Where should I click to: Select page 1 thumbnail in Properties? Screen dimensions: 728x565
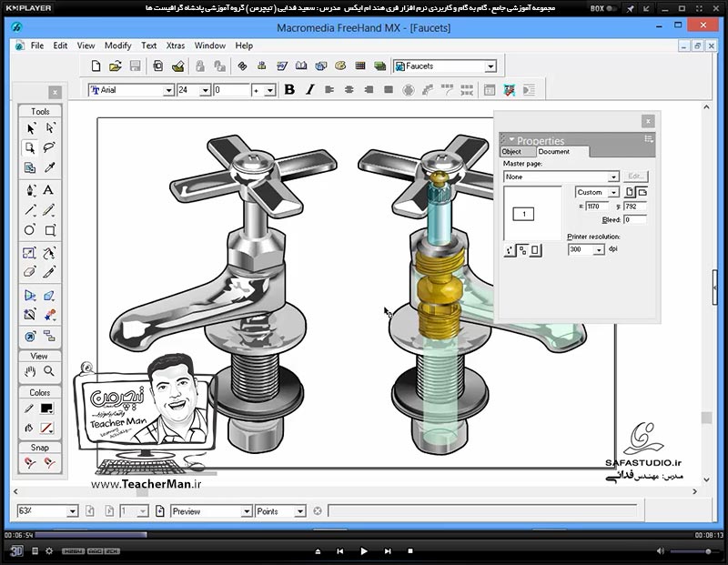pyautogui.click(x=523, y=214)
